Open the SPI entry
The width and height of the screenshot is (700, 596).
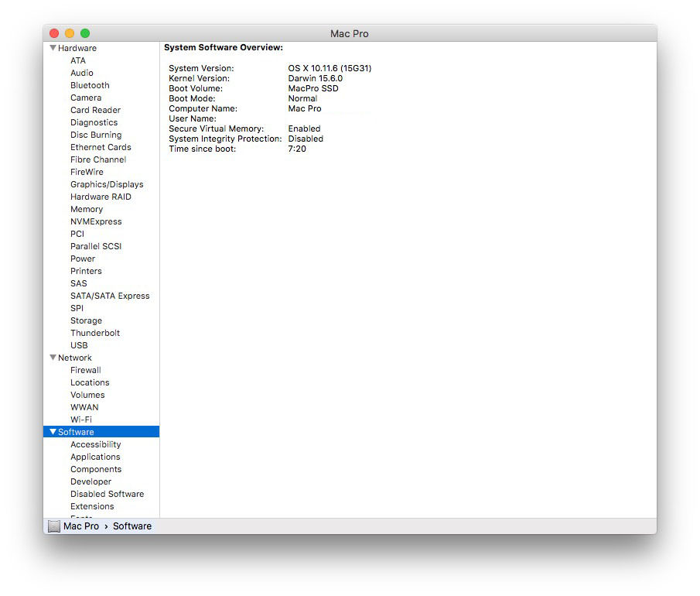pyautogui.click(x=77, y=308)
